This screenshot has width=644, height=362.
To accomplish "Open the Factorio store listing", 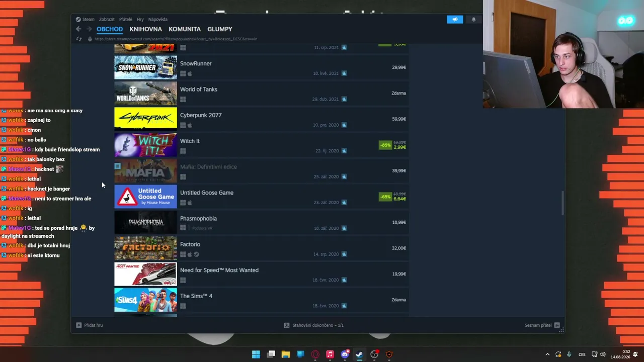I will [x=261, y=248].
